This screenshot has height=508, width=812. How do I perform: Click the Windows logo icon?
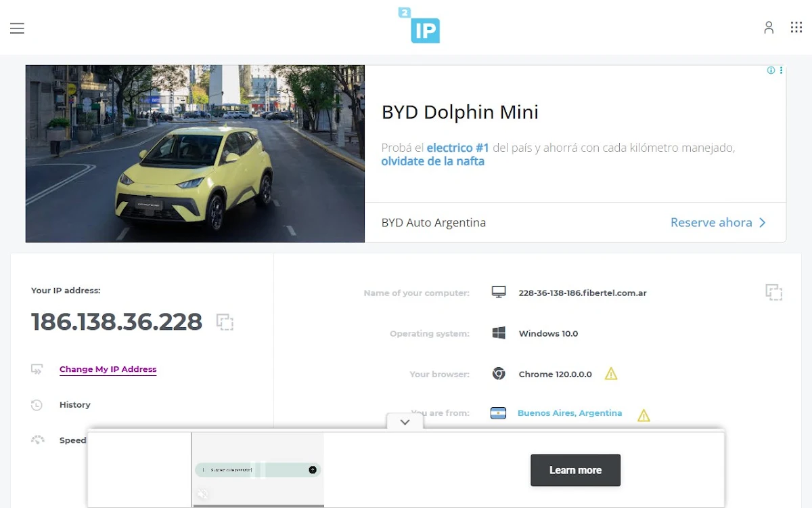click(499, 333)
